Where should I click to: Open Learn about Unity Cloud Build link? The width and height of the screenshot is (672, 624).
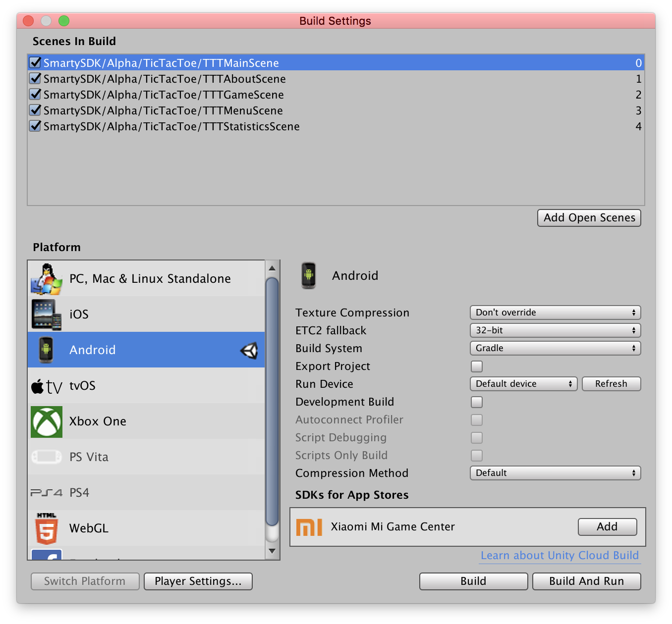pyautogui.click(x=559, y=555)
